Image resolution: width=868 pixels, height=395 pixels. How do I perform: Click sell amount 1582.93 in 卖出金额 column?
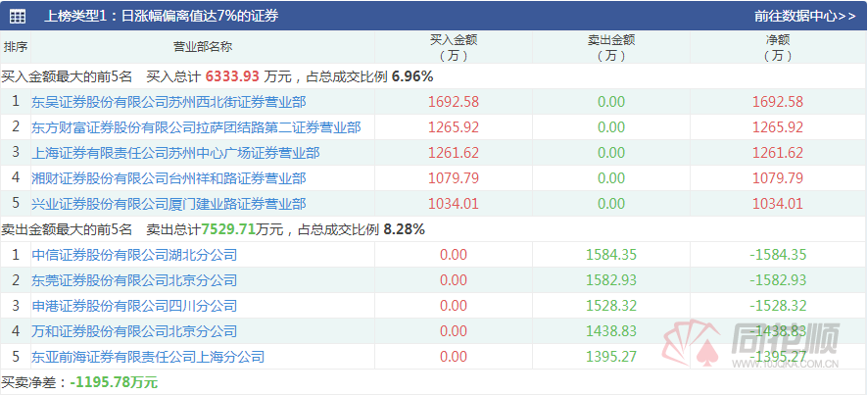[611, 280]
